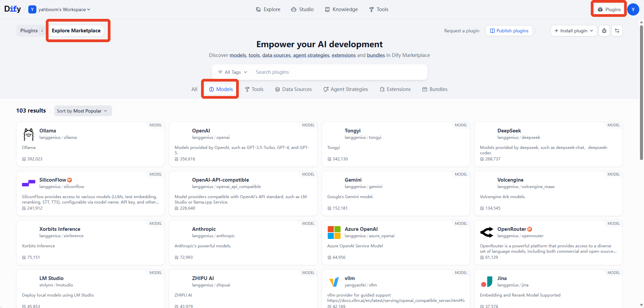Viewport: 644px width, 308px height.
Task: Open plugin preferences settings icon
Action: pos(617,31)
